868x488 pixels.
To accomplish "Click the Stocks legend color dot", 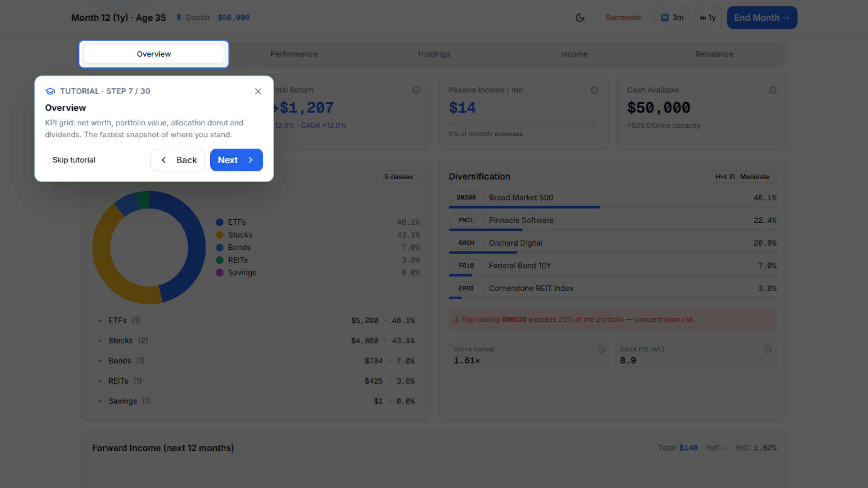I will (x=220, y=235).
